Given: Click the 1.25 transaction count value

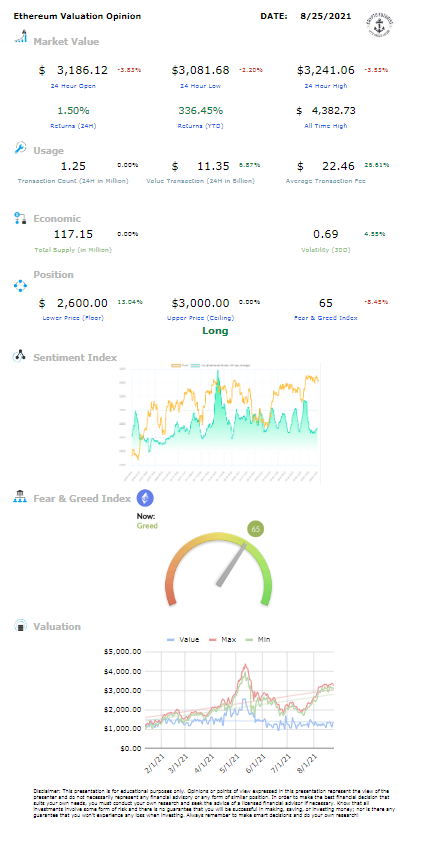Looking at the screenshot, I should click(73, 166).
